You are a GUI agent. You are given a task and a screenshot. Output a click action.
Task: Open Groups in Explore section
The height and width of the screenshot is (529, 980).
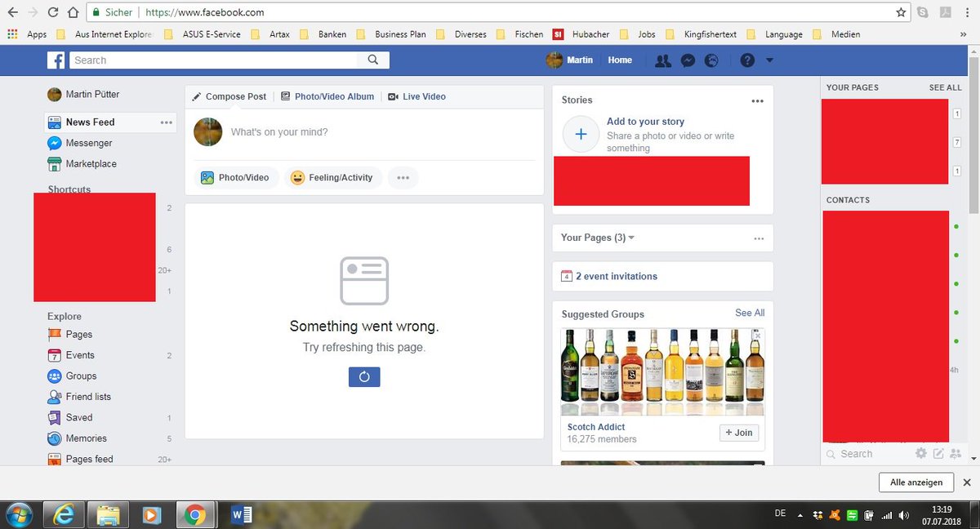click(x=72, y=376)
